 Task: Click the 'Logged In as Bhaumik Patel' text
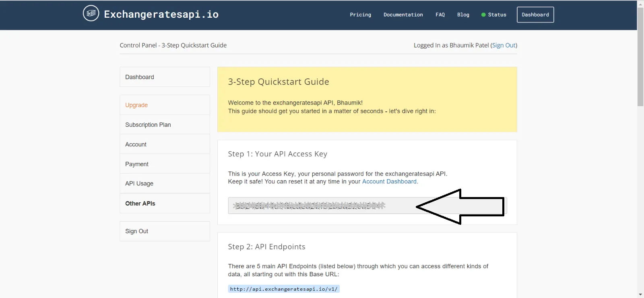pyautogui.click(x=451, y=45)
